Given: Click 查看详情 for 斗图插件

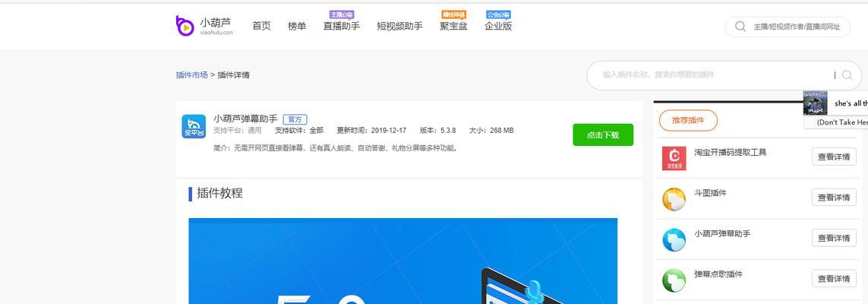Looking at the screenshot, I should point(834,197).
